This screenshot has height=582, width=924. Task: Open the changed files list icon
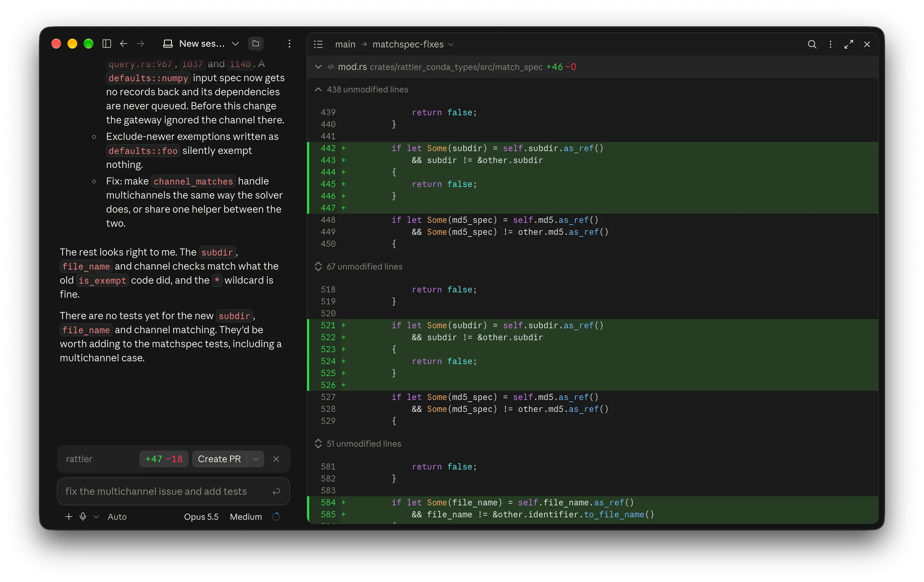pos(318,45)
